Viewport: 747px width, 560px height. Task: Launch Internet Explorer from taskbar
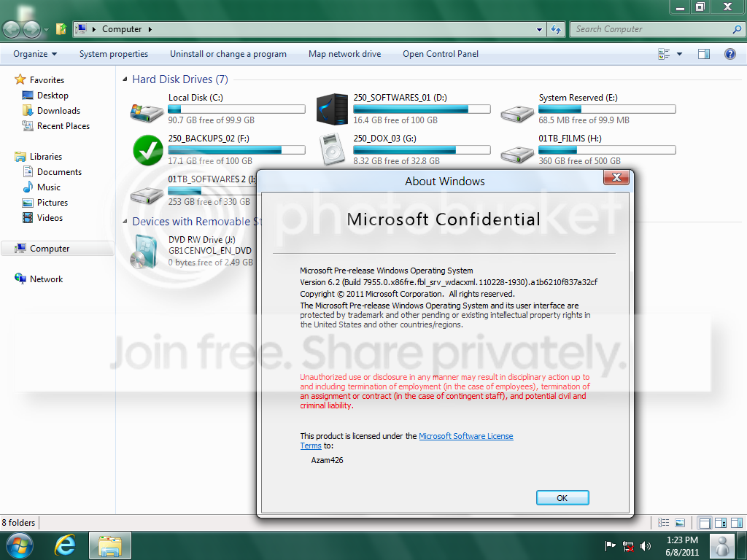(64, 545)
